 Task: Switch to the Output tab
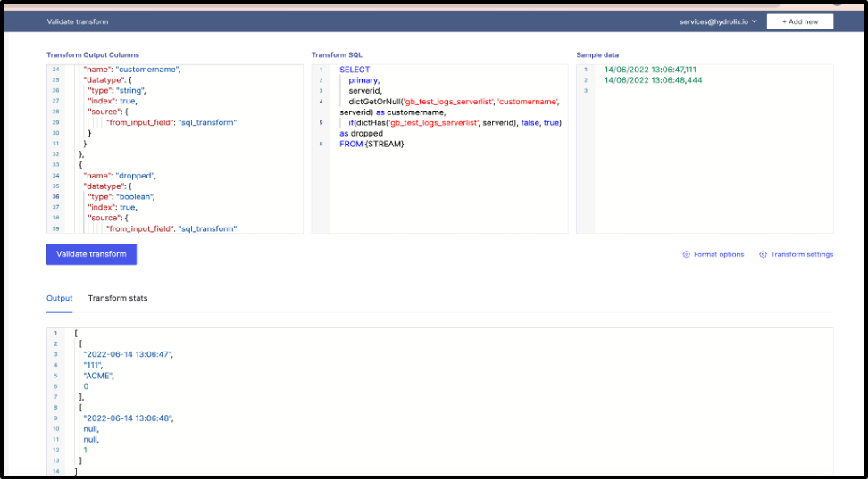pyautogui.click(x=59, y=298)
